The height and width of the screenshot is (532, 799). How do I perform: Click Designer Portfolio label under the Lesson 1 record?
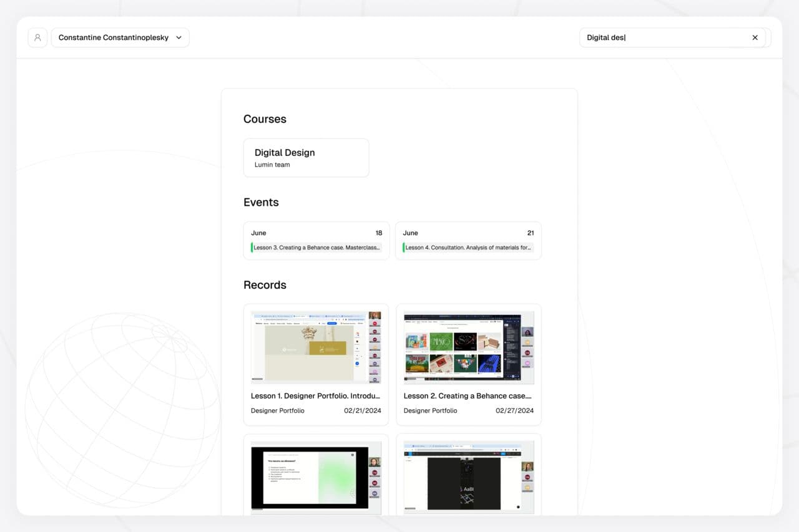point(278,411)
